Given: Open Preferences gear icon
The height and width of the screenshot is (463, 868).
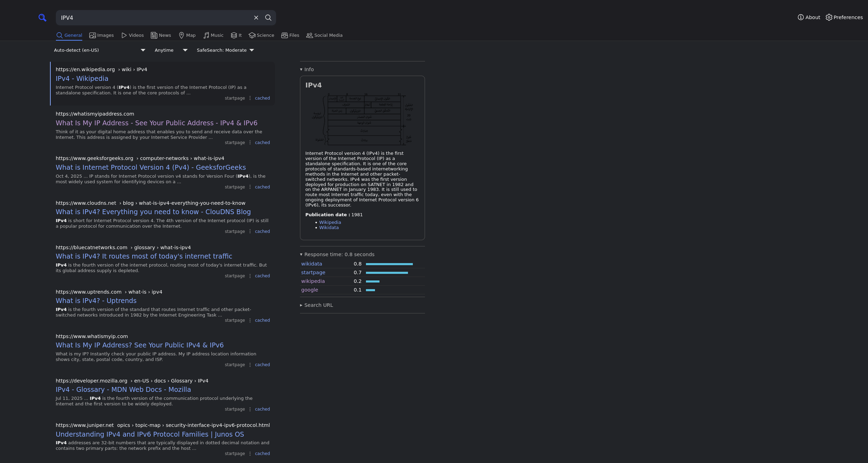Looking at the screenshot, I should (x=829, y=17).
